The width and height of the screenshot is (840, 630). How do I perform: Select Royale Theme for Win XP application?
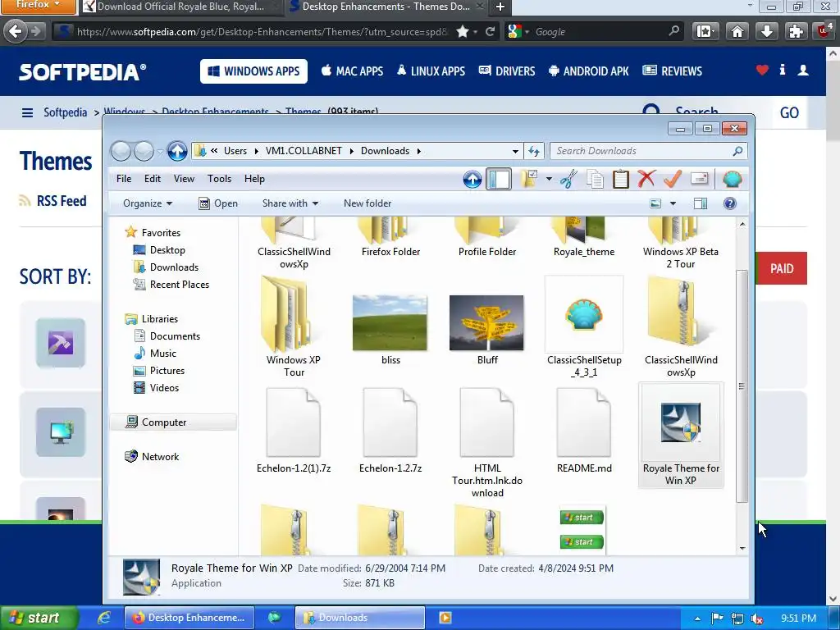pos(681,435)
